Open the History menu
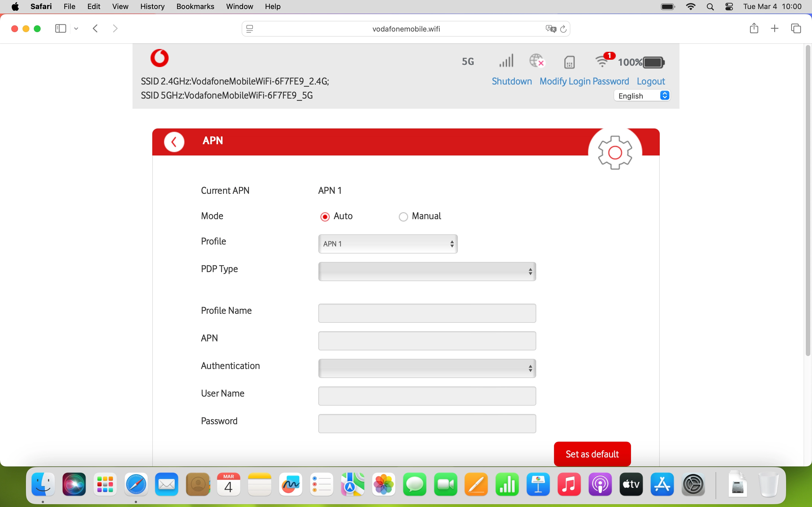812x507 pixels. (x=152, y=6)
